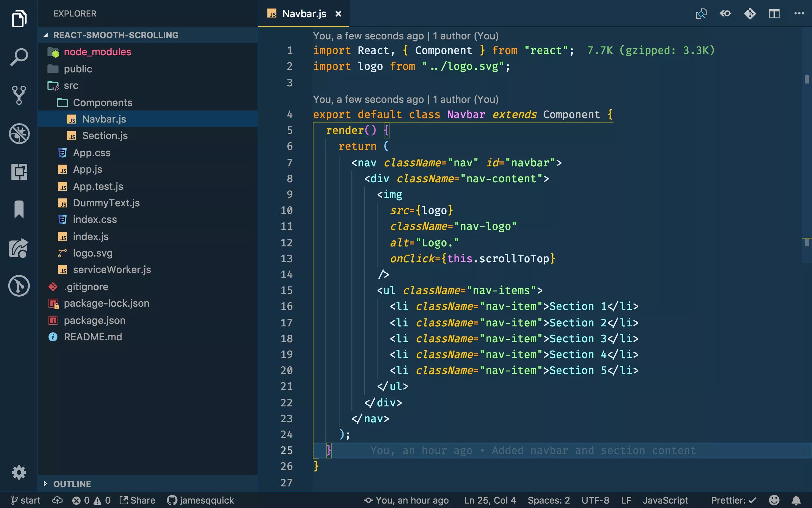Viewport: 812px width, 508px height.
Task: Open LF end-of-line selector
Action: pyautogui.click(x=626, y=500)
